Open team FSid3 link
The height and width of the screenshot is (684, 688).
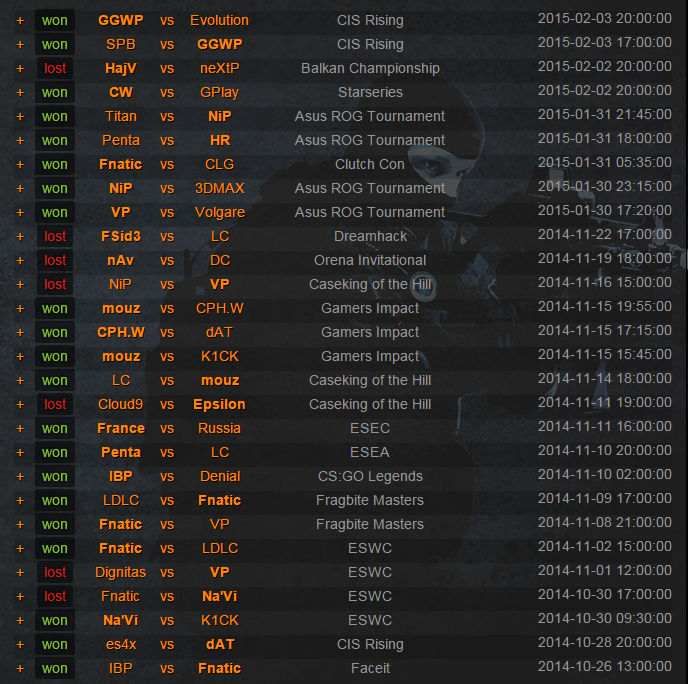pos(121,236)
